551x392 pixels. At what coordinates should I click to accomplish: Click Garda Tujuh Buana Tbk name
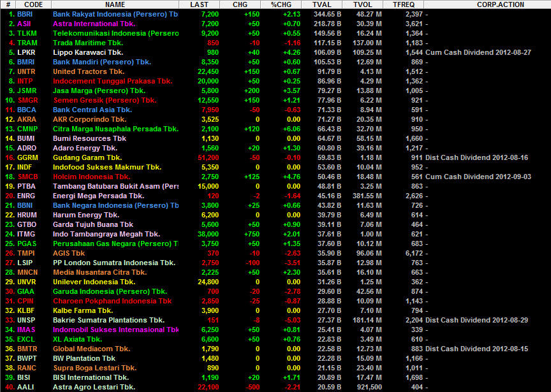click(x=93, y=224)
